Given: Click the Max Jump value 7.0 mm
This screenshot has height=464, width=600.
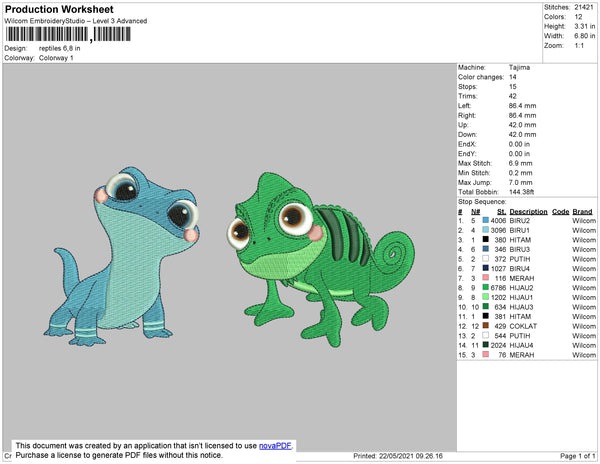Looking at the screenshot, I should click(520, 182).
